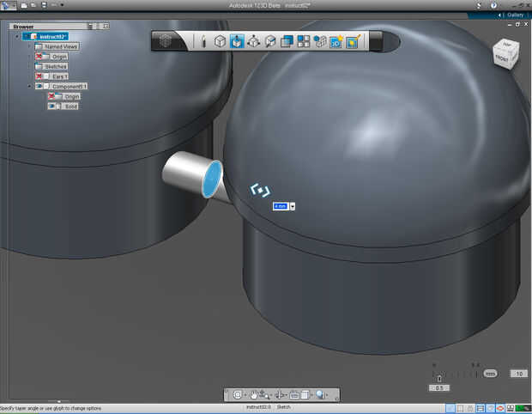Select the Pattern grid tool

tap(304, 41)
